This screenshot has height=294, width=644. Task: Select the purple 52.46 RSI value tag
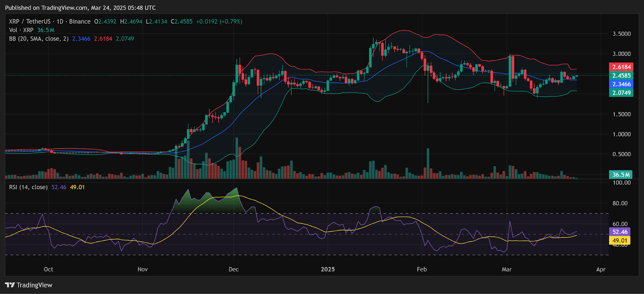click(x=620, y=232)
